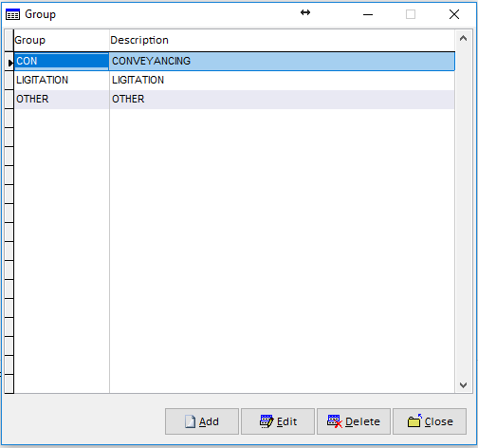478x448 pixels.
Task: Select the OTHER description cell
Action: (x=282, y=100)
